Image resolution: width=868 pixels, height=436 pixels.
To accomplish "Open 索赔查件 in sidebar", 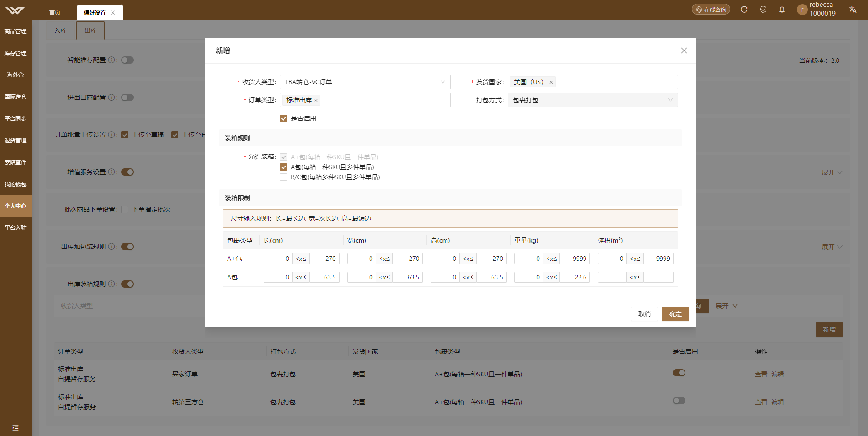I will [15, 162].
